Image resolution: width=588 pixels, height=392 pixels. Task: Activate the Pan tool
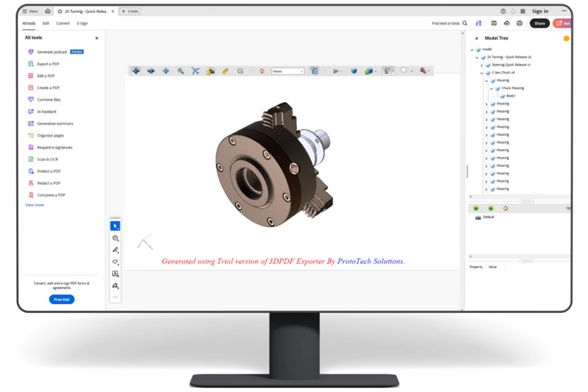tap(165, 71)
